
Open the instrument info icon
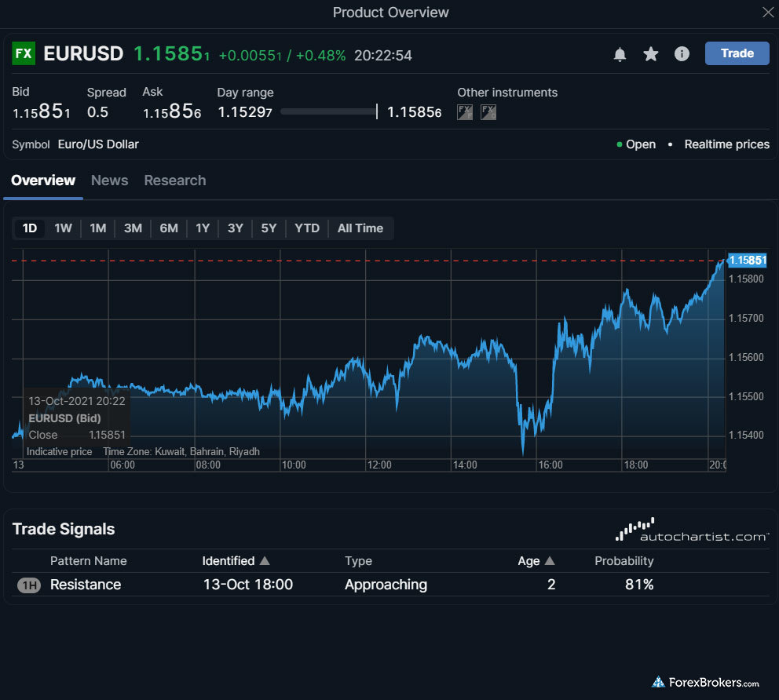tap(682, 54)
